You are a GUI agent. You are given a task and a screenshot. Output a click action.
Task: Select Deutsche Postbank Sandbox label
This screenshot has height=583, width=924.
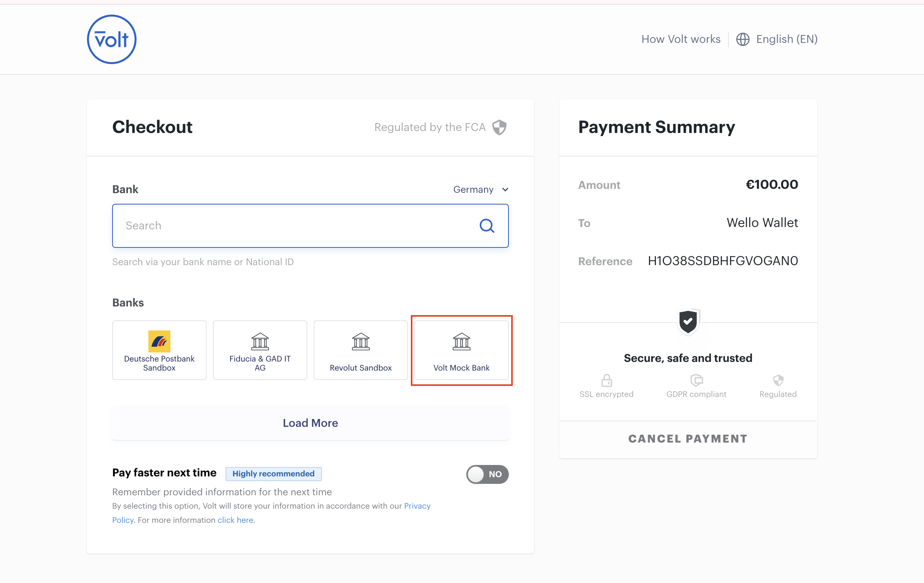(159, 363)
